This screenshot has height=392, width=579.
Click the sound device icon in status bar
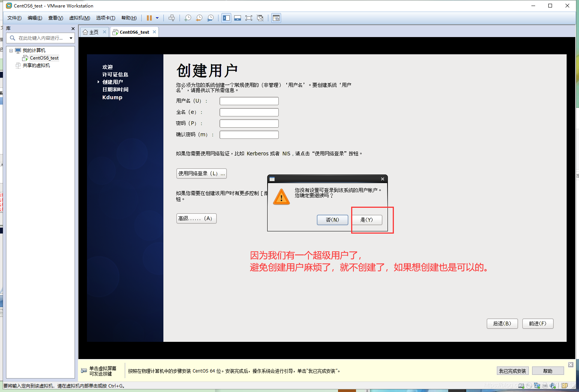[553, 386]
